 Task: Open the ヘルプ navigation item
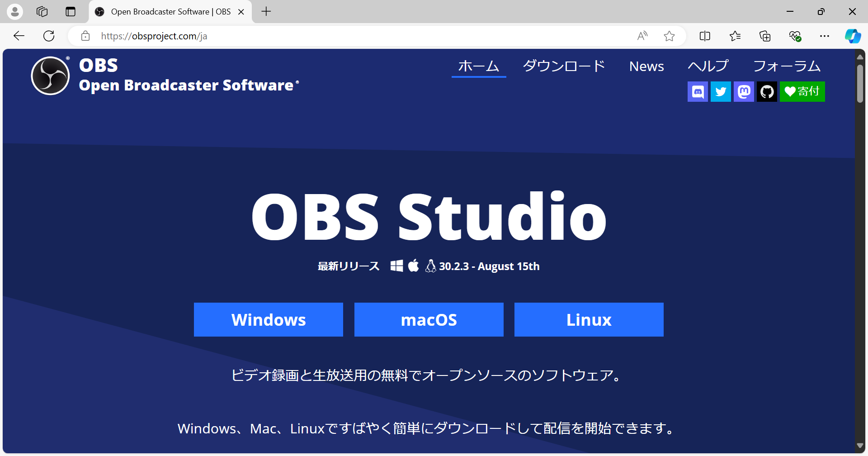coord(708,66)
